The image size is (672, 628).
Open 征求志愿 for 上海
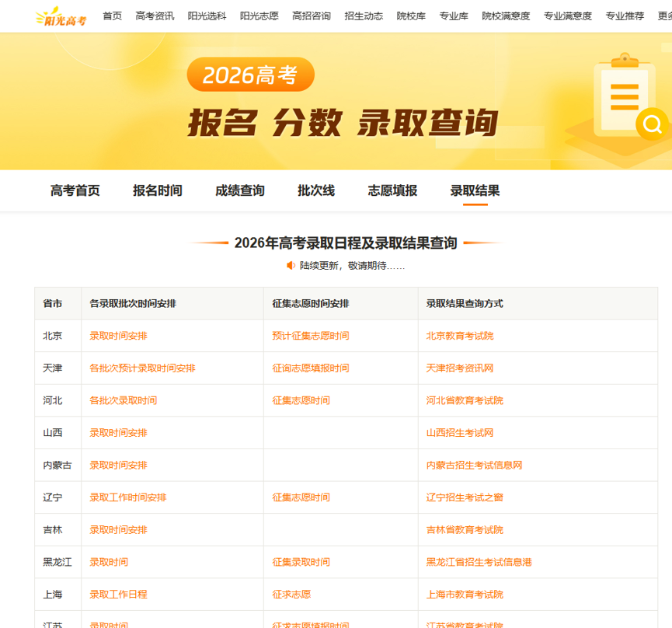coord(291,595)
